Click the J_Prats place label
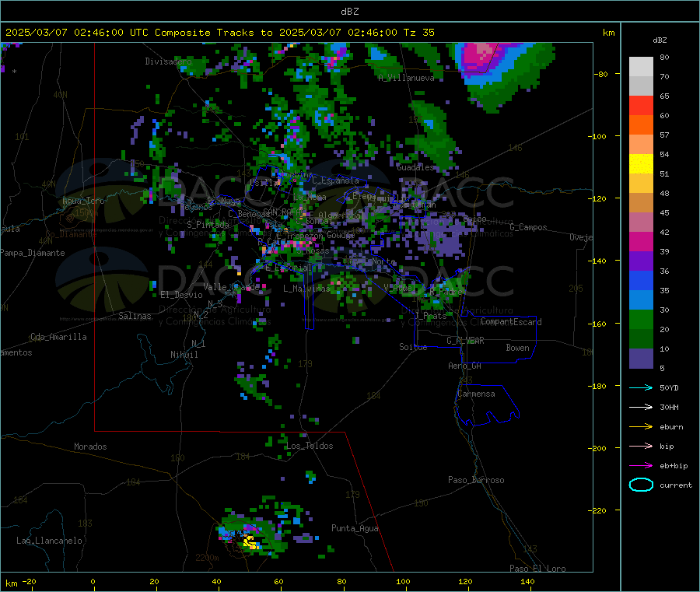This screenshot has height=592, width=700. coord(431,316)
